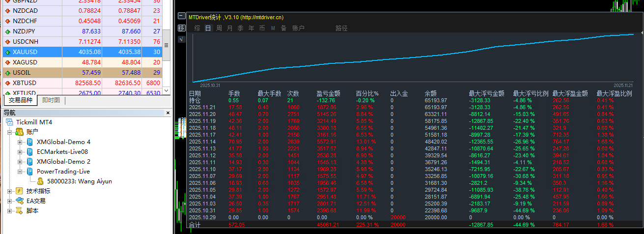Click the up arrow icon beside XAUUSD
The image size is (644, 234).
coord(8,52)
